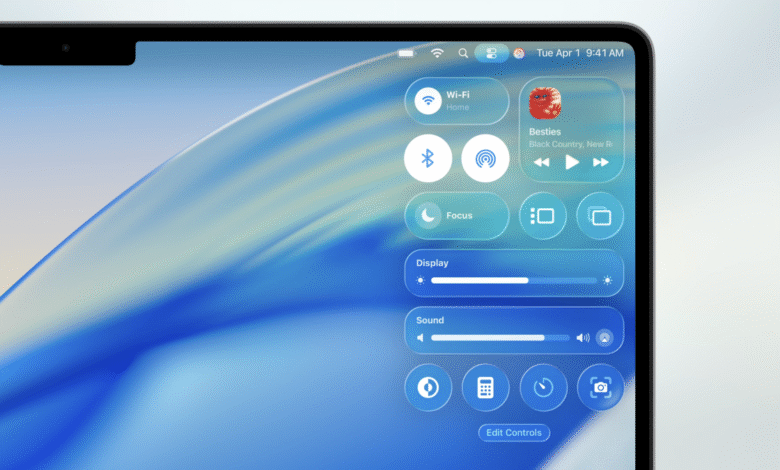Toggle Dark Mode appearance control

point(428,387)
